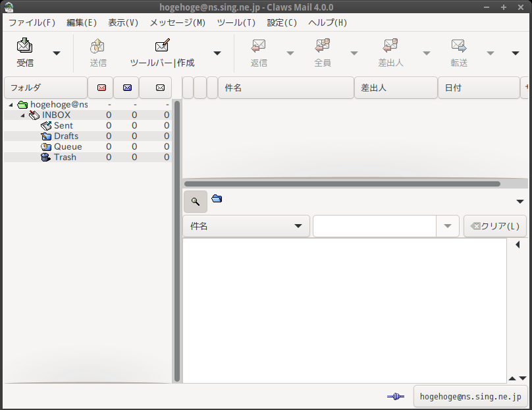Open the dropdown arrow next to compose

[217, 53]
